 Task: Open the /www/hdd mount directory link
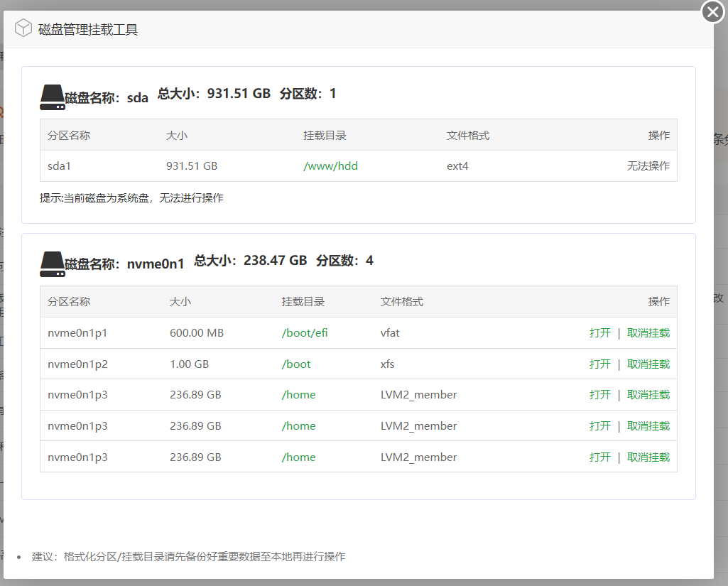330,166
